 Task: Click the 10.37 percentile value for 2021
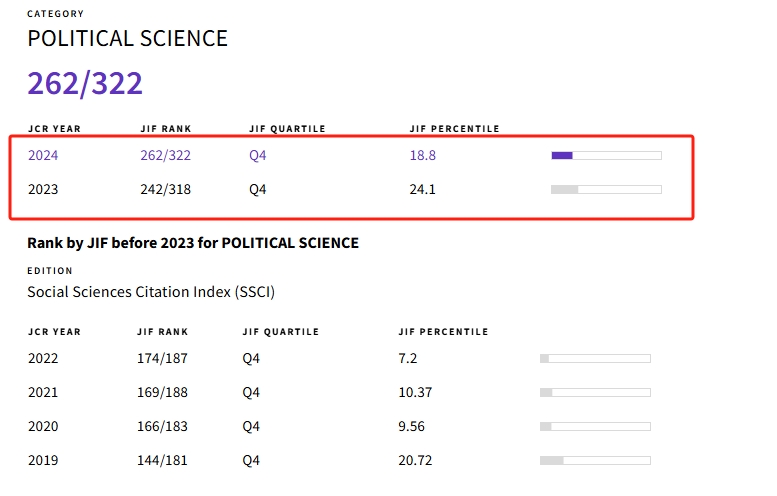(x=415, y=392)
